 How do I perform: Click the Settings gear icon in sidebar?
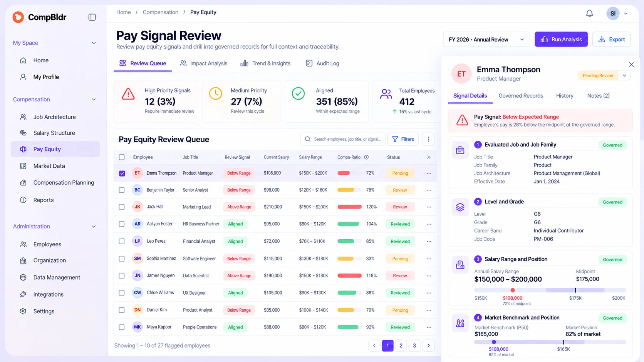coord(23,311)
